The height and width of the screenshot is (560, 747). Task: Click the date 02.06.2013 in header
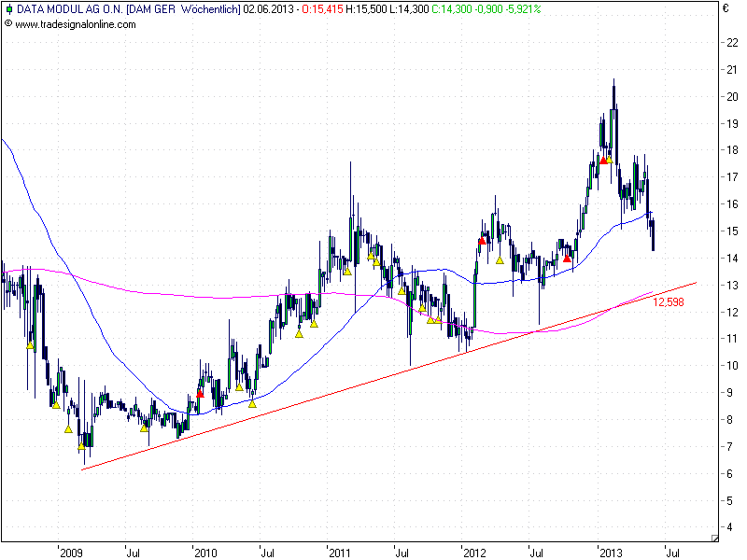268,9
